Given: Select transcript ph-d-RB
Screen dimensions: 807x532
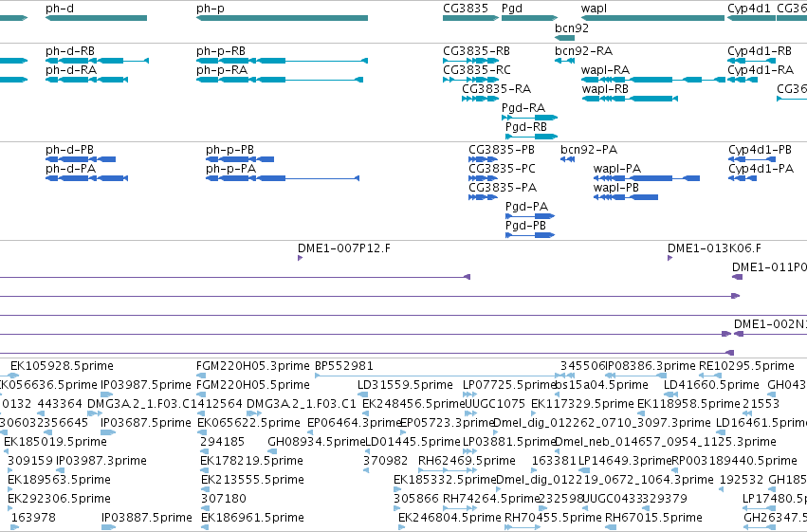Looking at the screenshot, I should [x=70, y=51].
